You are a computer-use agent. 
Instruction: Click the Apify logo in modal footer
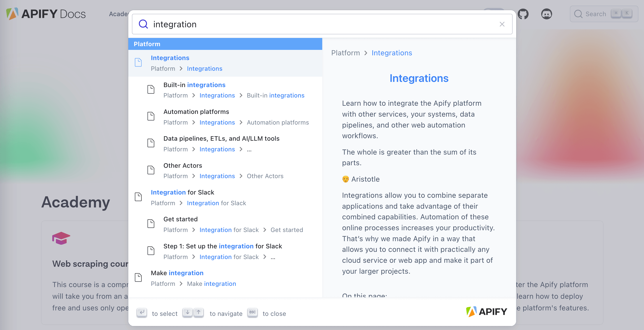(x=486, y=312)
